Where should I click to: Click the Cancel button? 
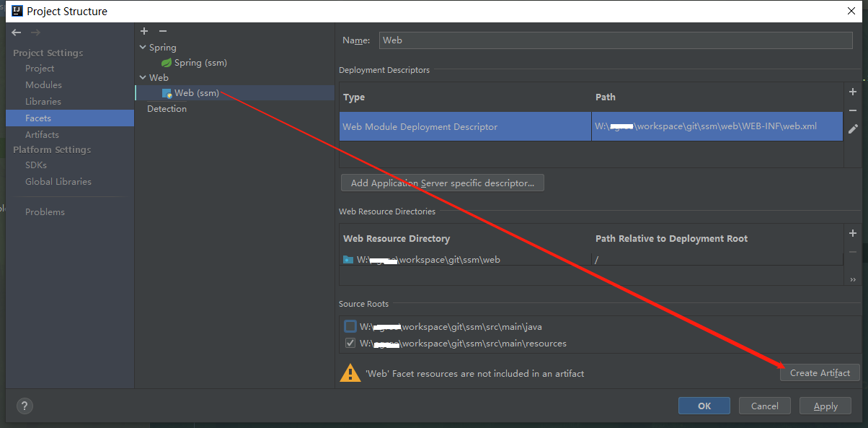pyautogui.click(x=765, y=406)
